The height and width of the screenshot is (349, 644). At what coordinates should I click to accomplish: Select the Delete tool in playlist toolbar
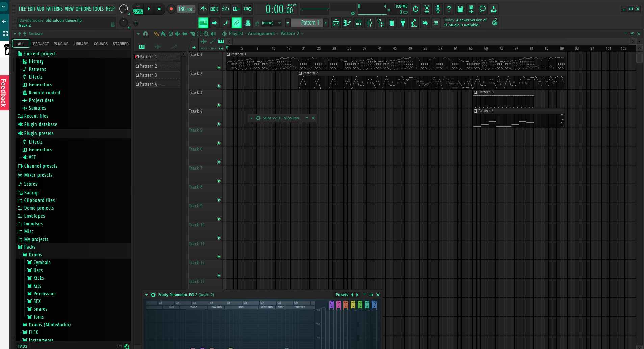pyautogui.click(x=171, y=34)
